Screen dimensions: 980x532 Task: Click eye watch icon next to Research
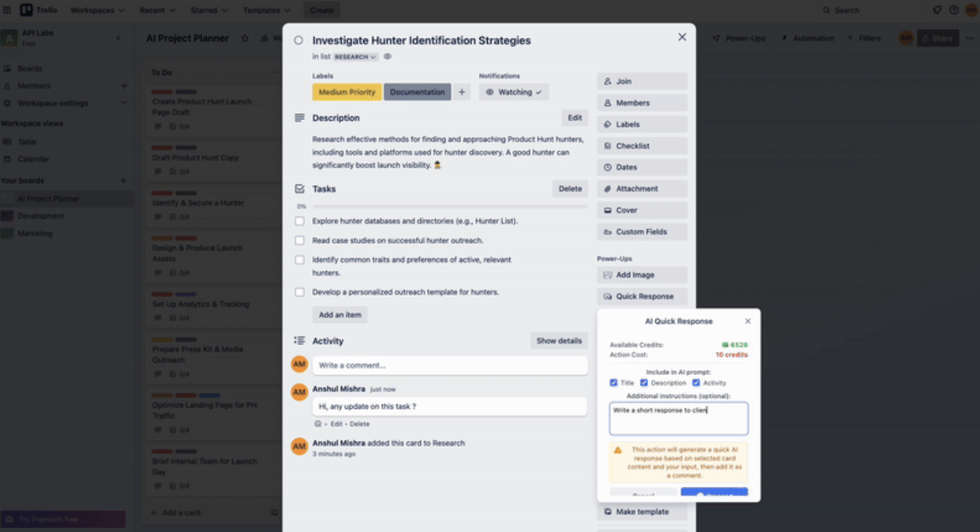click(387, 56)
